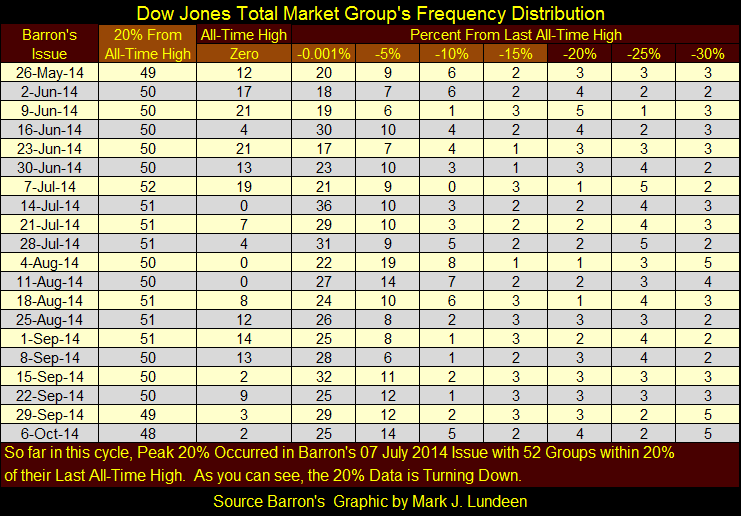Screen dimensions: 741x516
Task: Select the All-Time High value 19 in 7-Jul-14 row
Action: (244, 186)
